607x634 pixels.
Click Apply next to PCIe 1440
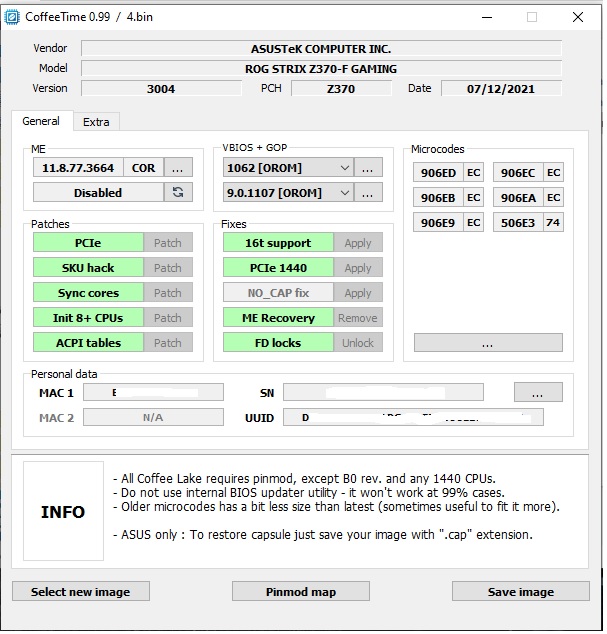coord(358,268)
